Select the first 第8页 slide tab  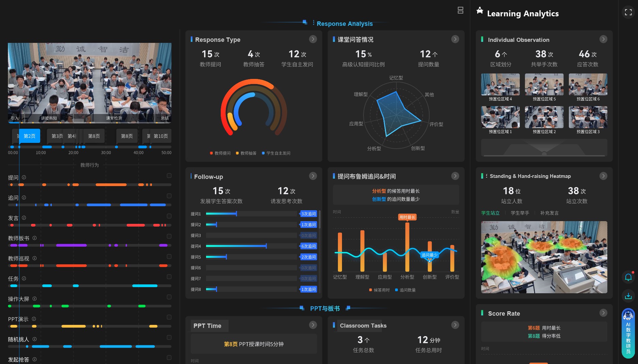click(94, 136)
